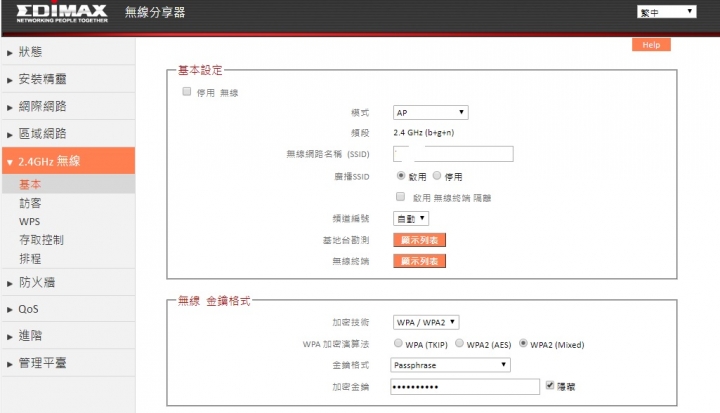Toggle the 停用 無線 checkbox
This screenshot has height=413, width=720.
[x=186, y=91]
